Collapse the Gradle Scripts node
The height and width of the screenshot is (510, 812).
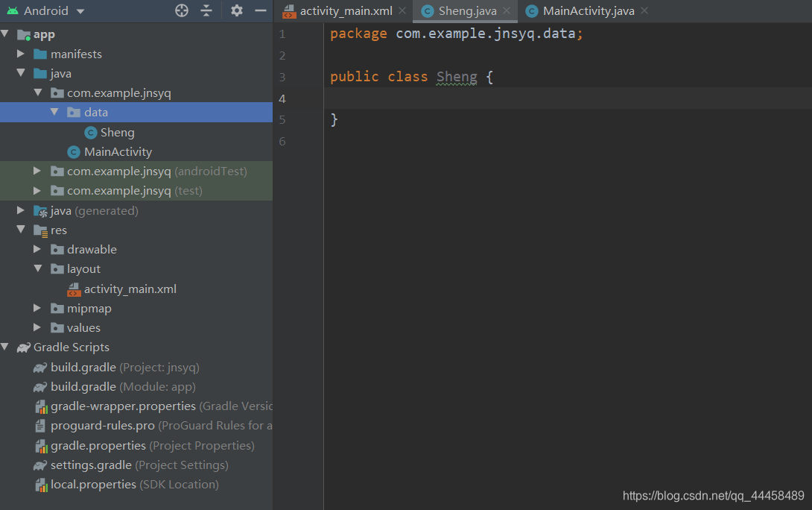click(5, 347)
